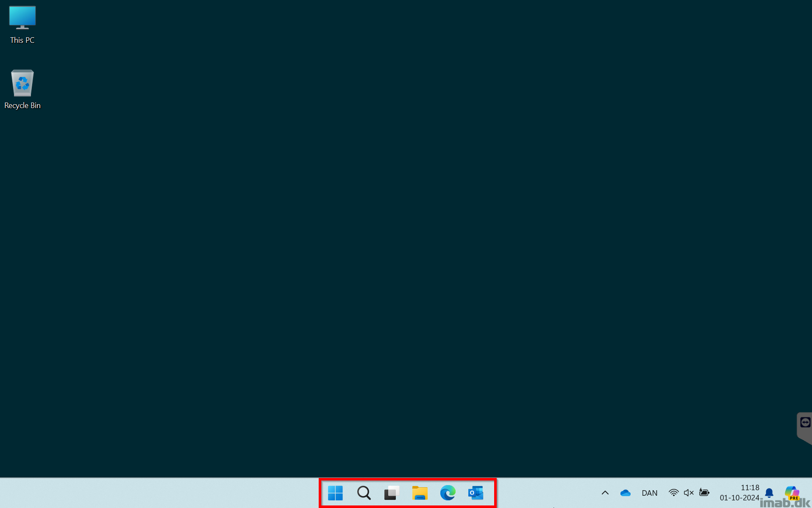This screenshot has width=812, height=508.
Task: Open Wi-Fi network settings icon
Action: (673, 493)
